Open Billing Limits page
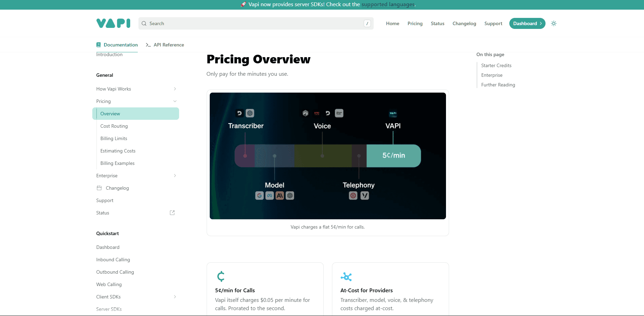The width and height of the screenshot is (644, 316). [114, 138]
